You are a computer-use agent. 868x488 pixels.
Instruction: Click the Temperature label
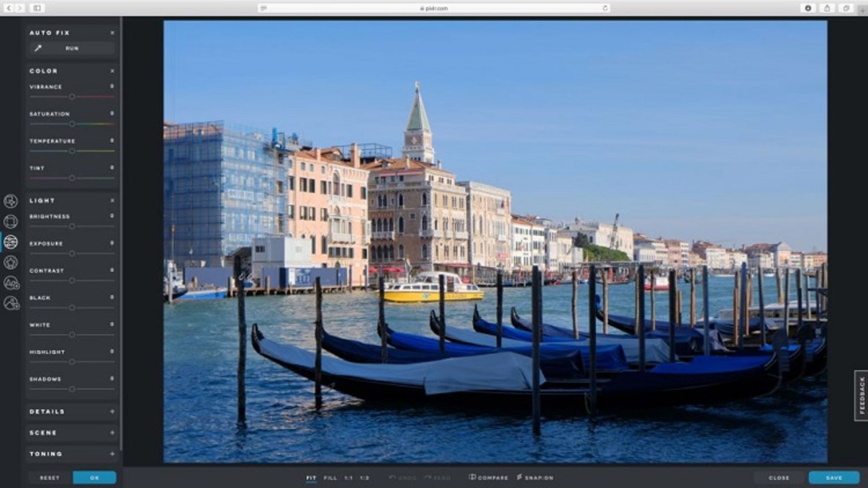(52, 141)
